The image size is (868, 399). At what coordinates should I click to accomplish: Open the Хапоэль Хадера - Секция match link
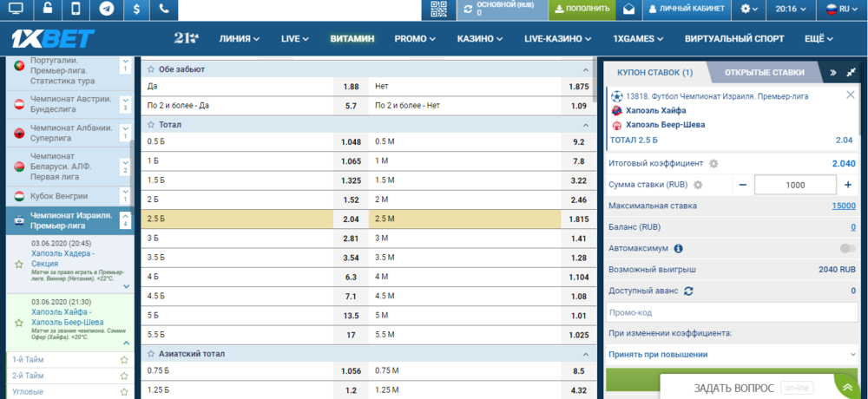(63, 258)
